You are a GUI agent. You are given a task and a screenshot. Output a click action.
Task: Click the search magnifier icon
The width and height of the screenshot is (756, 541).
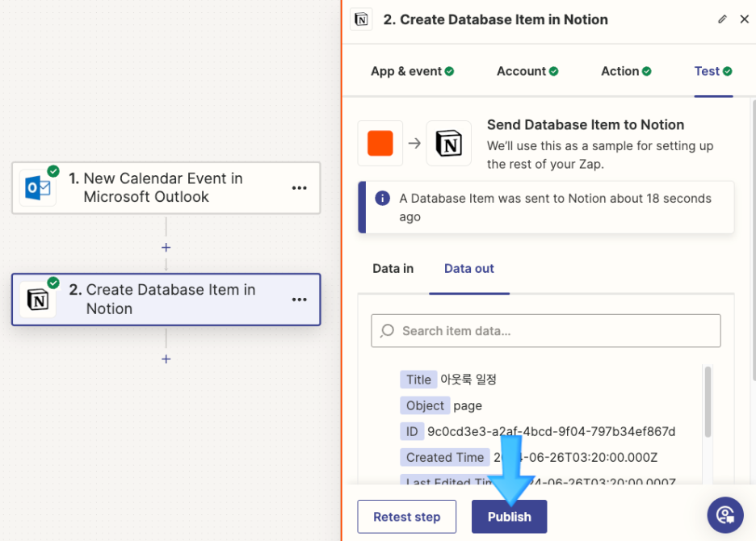[x=387, y=331]
